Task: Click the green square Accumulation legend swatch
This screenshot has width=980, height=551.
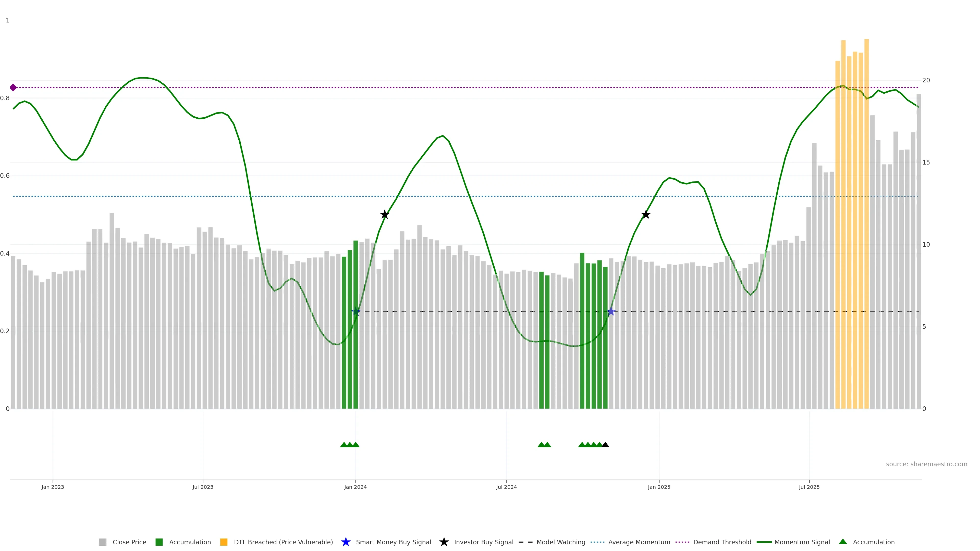Action: coord(159,542)
